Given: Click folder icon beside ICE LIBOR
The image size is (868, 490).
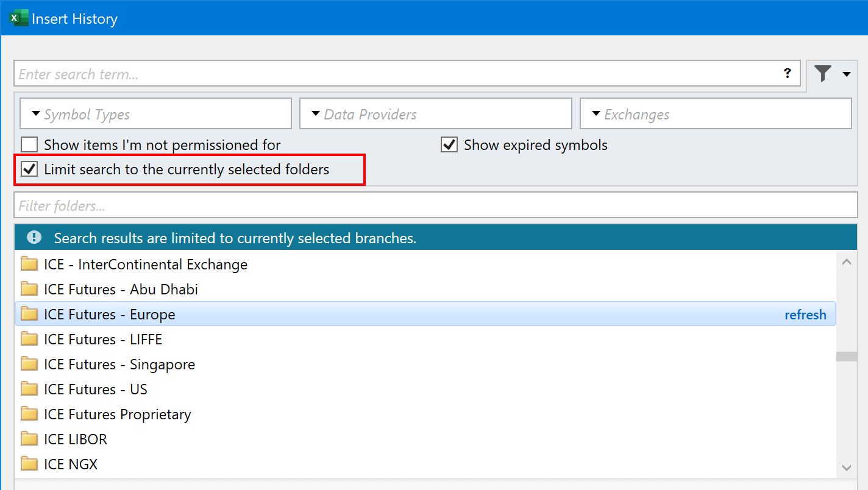Looking at the screenshot, I should (x=29, y=439).
